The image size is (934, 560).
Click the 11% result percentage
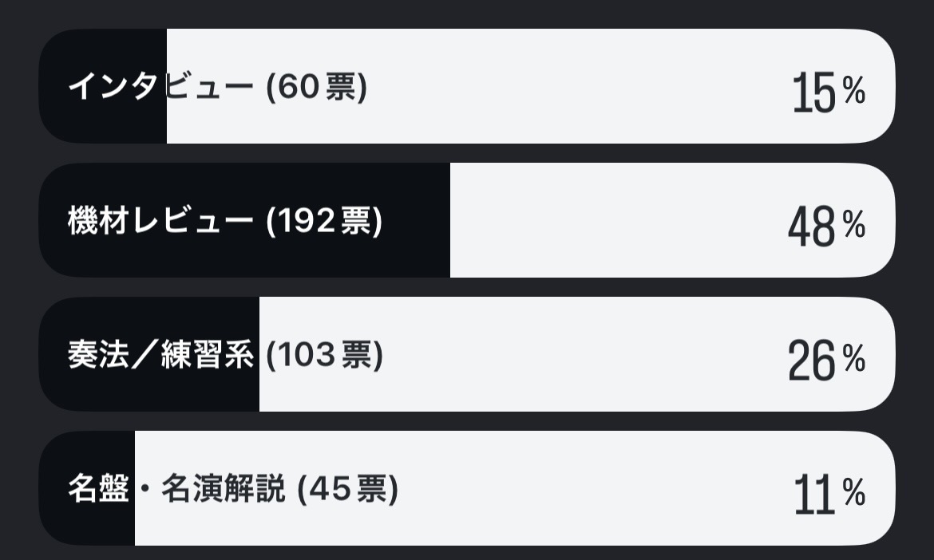click(x=829, y=494)
